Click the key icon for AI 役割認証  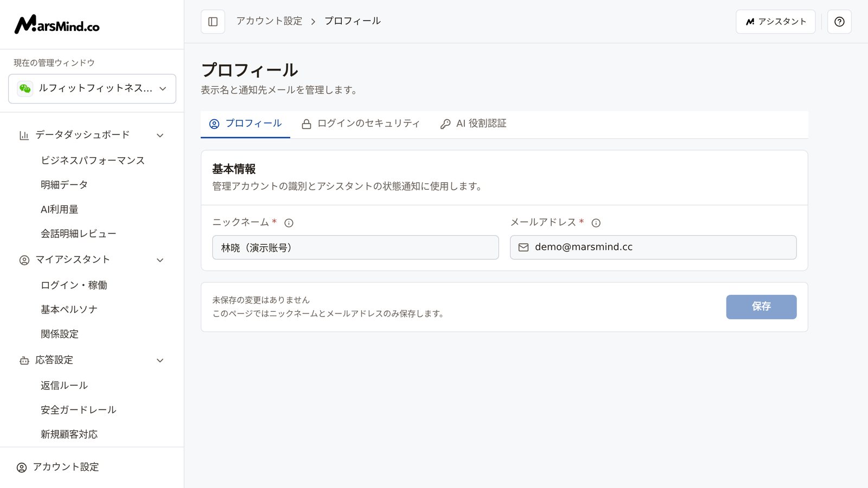[x=445, y=124]
